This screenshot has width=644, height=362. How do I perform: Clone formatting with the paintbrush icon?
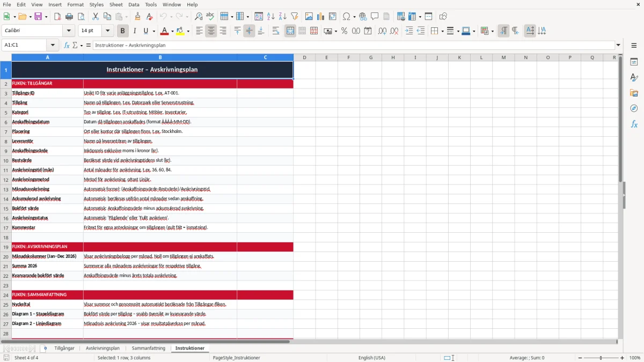pyautogui.click(x=137, y=17)
